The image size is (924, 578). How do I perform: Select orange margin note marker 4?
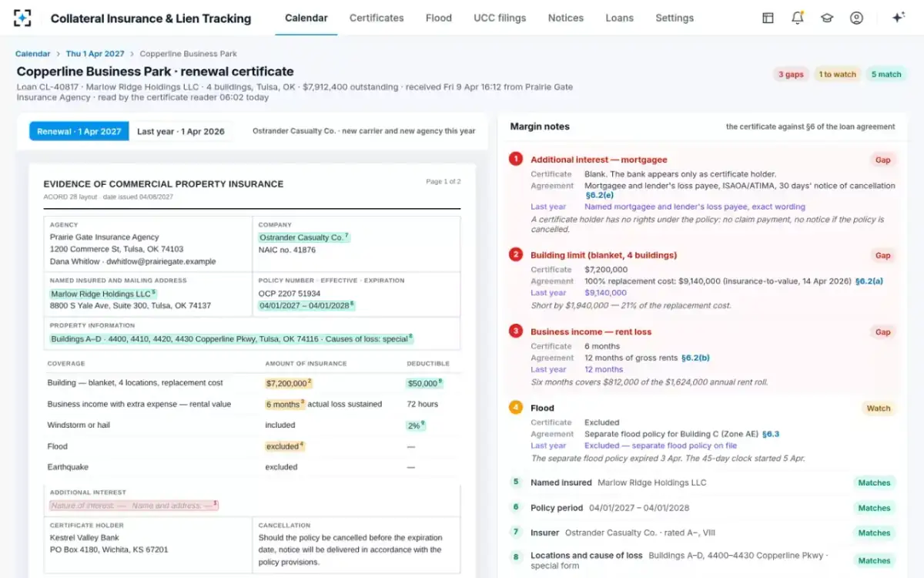click(516, 408)
